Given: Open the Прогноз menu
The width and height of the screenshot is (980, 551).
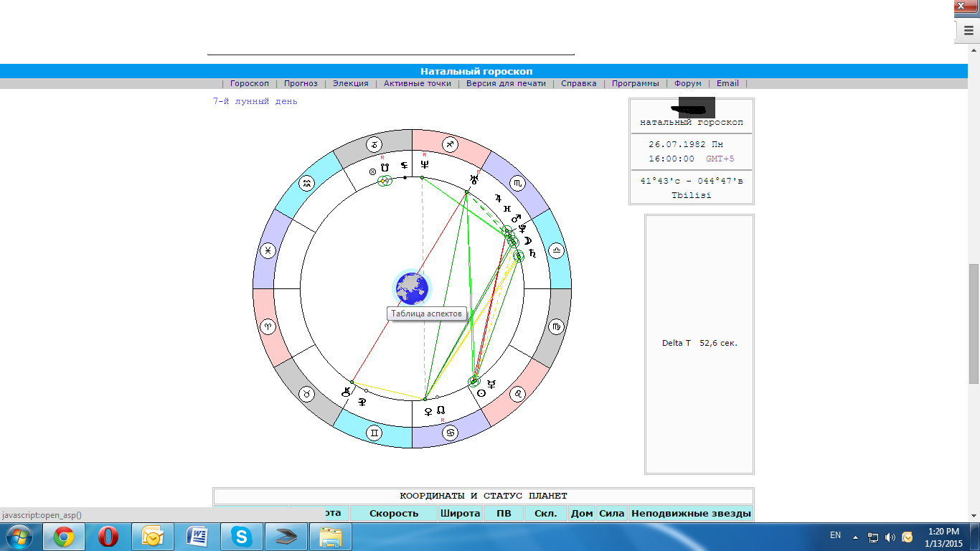Looking at the screenshot, I should point(301,83).
